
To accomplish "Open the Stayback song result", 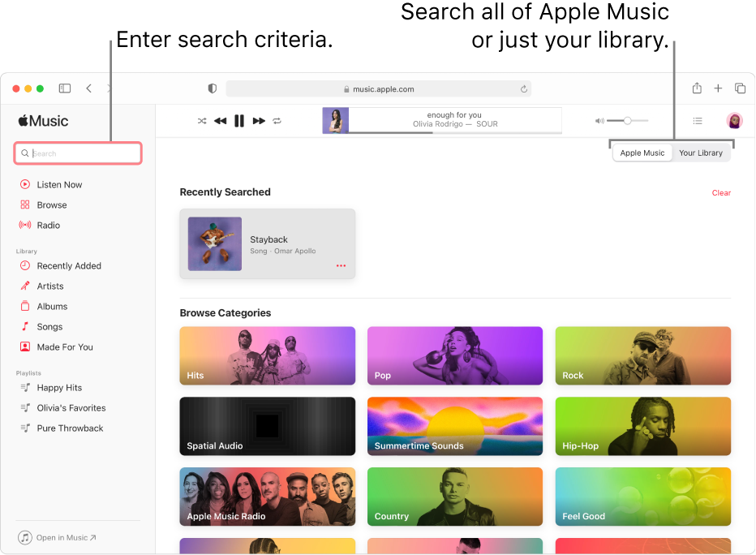I will click(268, 243).
